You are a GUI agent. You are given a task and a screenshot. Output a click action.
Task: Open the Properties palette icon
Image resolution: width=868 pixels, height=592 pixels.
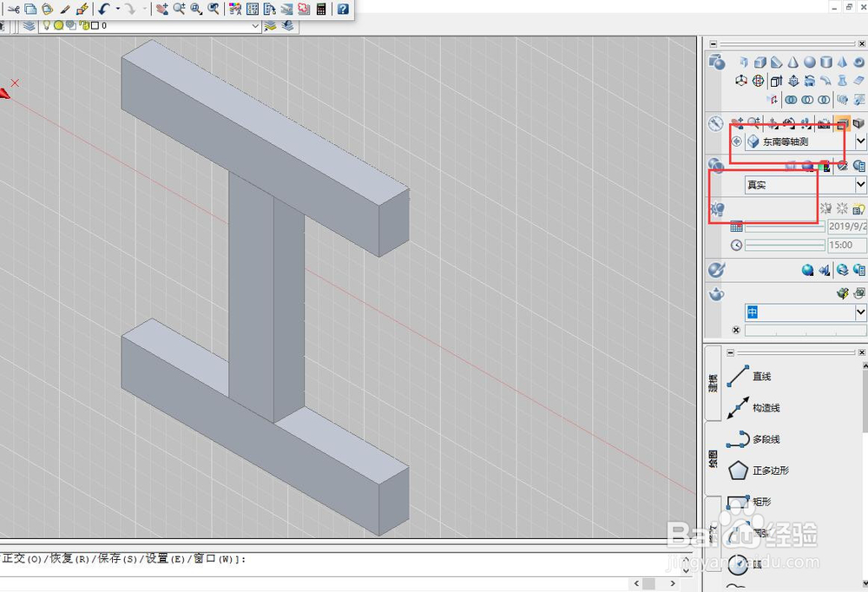point(235,9)
